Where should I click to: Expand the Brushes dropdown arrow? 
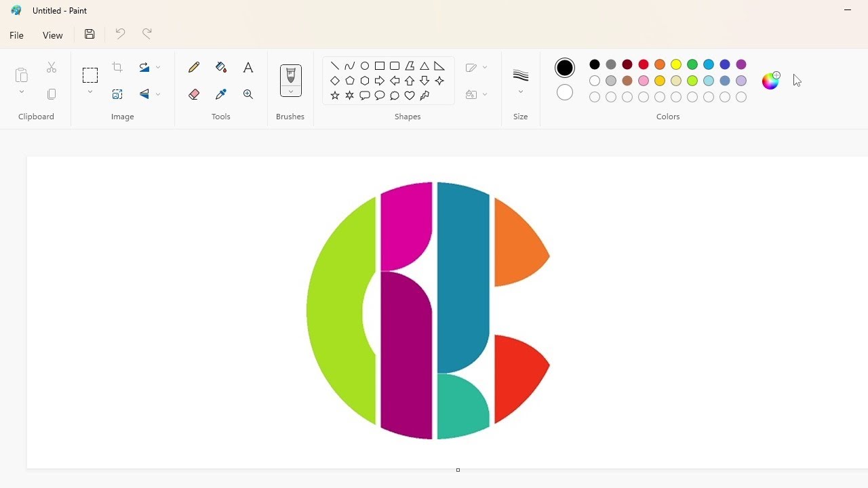pos(291,92)
